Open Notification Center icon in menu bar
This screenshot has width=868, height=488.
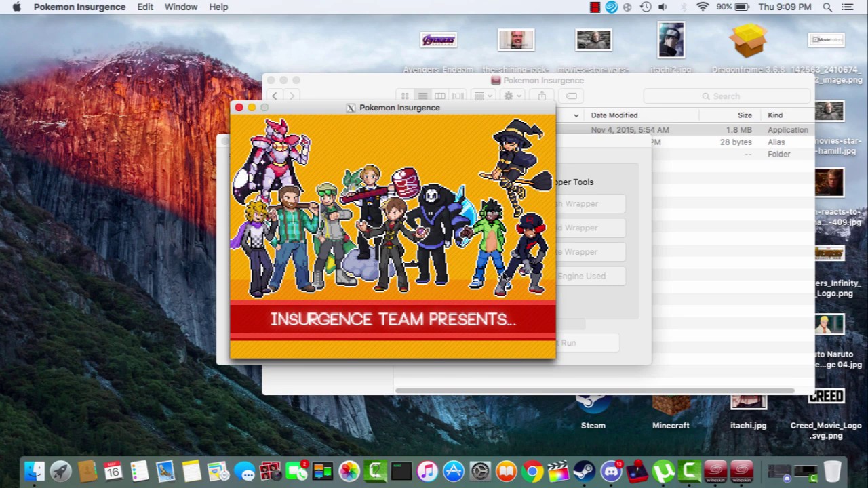(848, 7)
